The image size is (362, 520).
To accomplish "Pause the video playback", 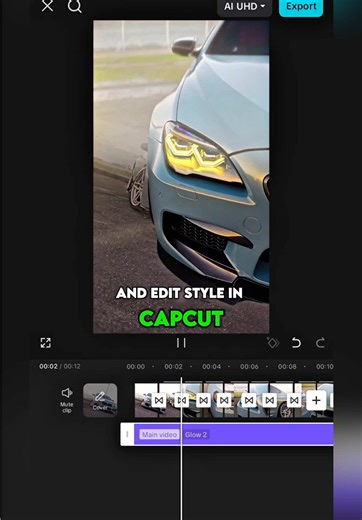I will click(181, 343).
